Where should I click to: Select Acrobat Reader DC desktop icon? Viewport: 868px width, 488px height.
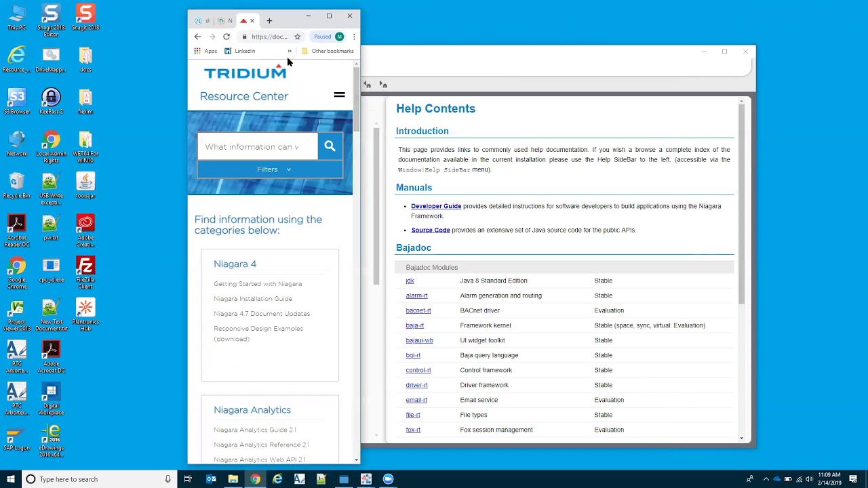16,229
